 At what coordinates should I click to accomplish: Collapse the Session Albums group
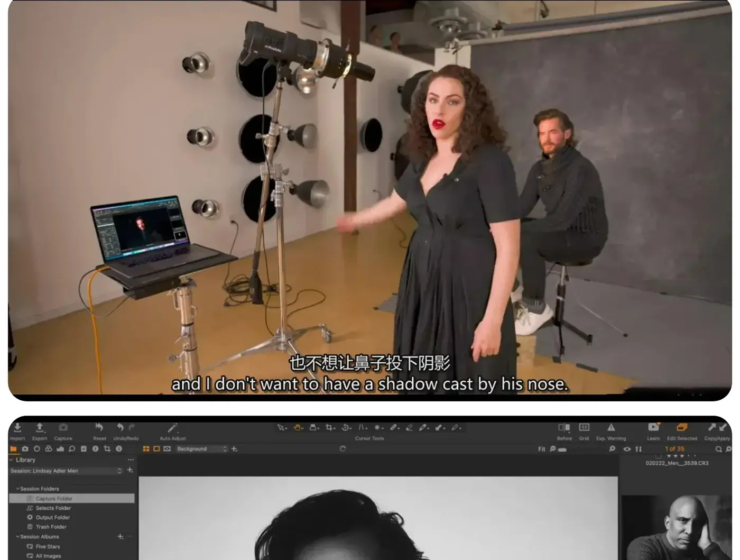point(17,537)
